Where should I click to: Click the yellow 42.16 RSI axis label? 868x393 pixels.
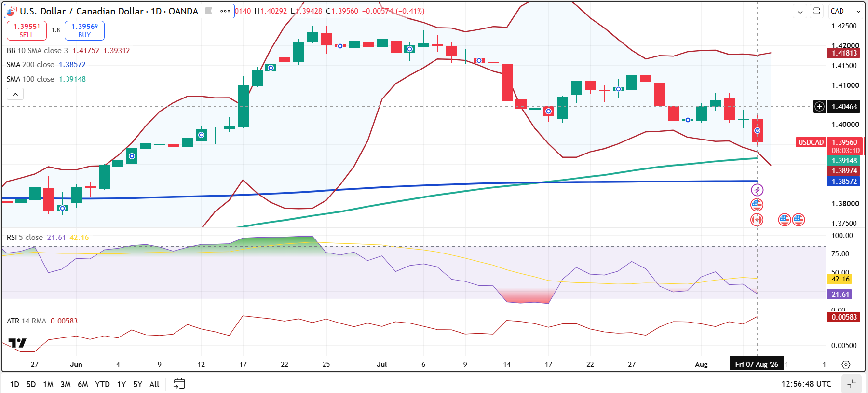click(x=840, y=279)
